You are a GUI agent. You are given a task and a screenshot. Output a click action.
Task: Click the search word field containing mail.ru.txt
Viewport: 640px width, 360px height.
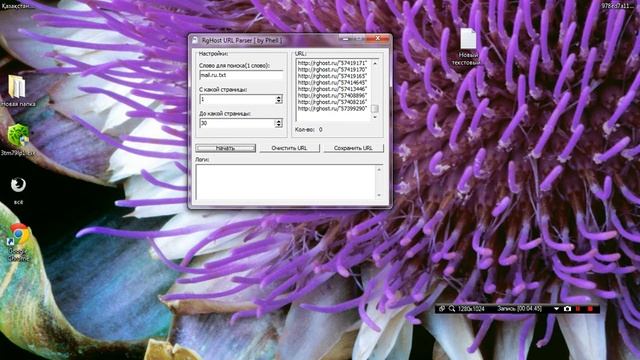click(241, 75)
